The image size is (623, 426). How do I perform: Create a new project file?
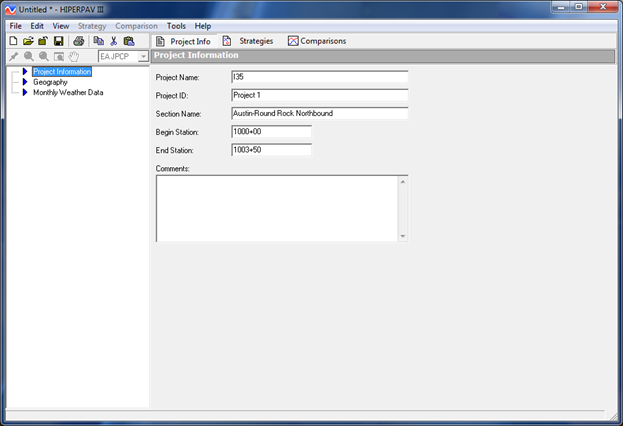13,41
